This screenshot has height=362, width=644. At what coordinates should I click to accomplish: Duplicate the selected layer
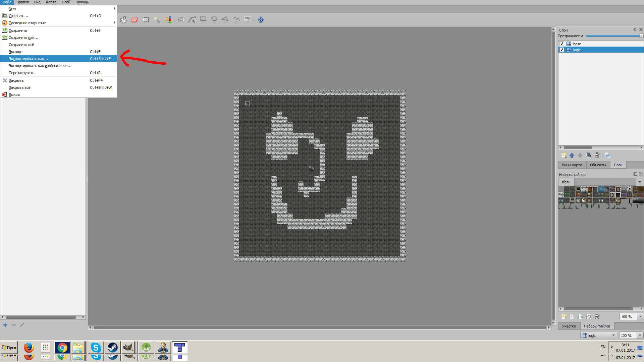(x=588, y=155)
